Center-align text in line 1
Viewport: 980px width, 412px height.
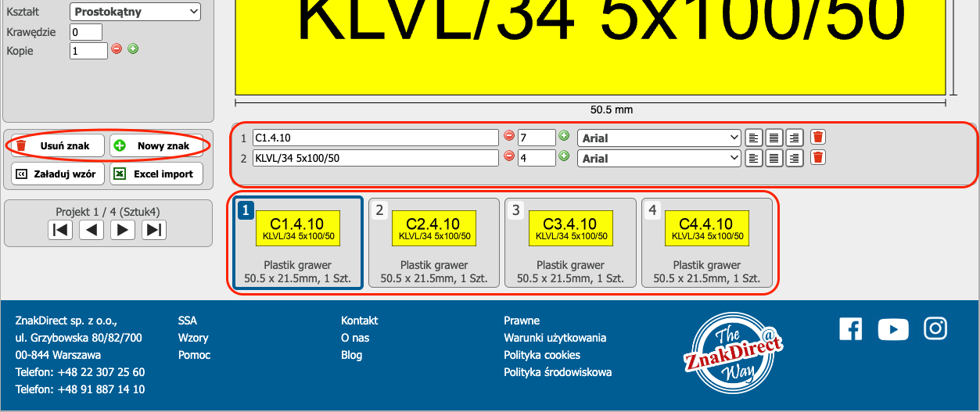pos(774,138)
